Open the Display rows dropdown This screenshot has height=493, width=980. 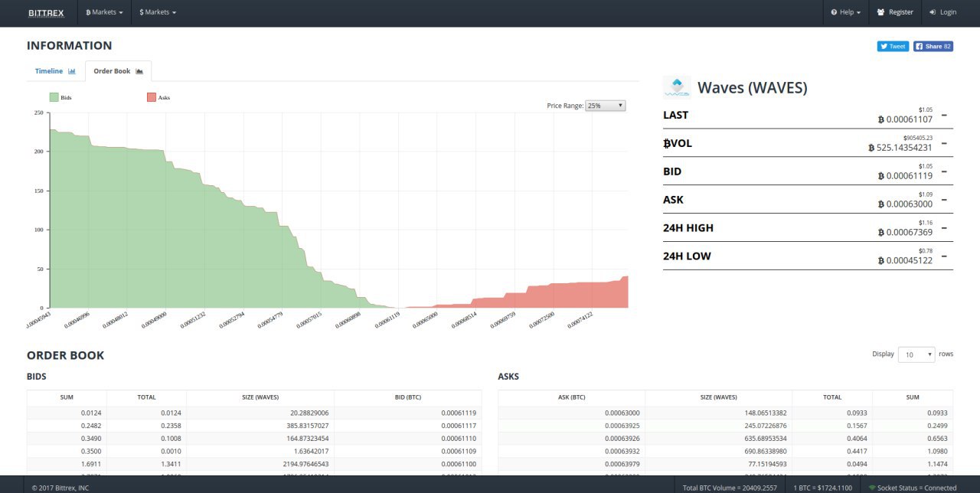coord(916,354)
